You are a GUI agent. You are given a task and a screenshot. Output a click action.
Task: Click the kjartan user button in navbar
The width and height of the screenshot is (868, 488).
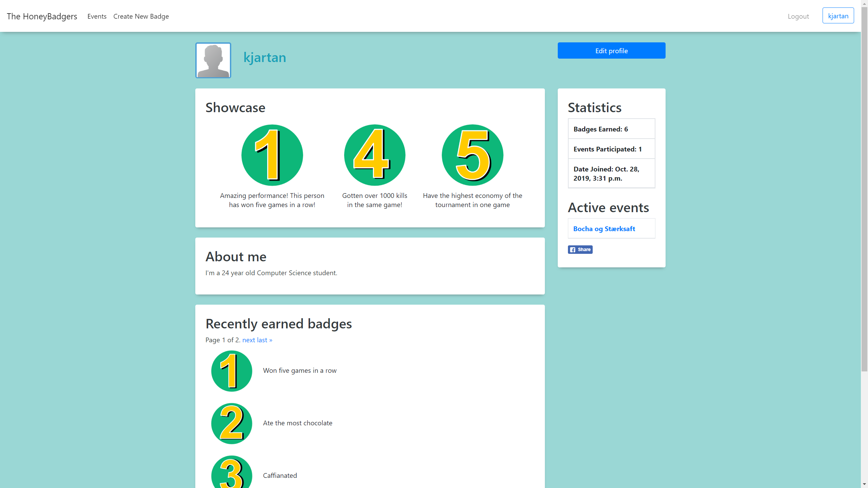[838, 16]
